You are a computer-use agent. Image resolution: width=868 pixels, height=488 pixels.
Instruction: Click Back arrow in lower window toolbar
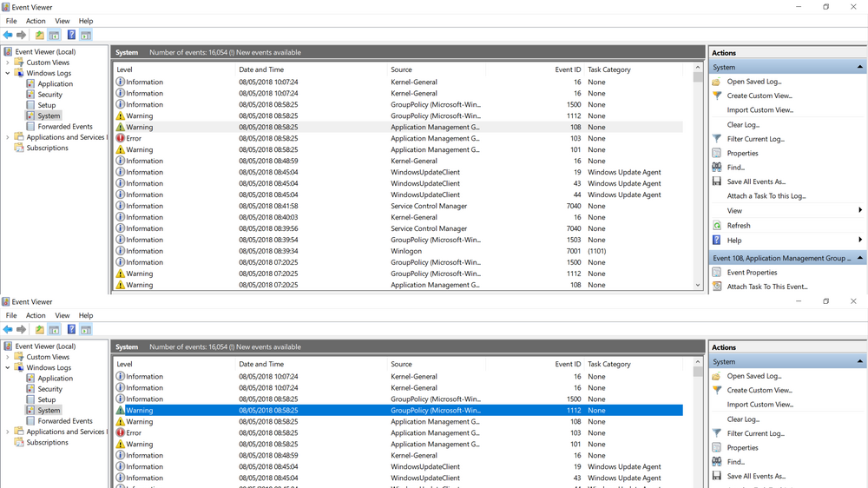(x=8, y=330)
